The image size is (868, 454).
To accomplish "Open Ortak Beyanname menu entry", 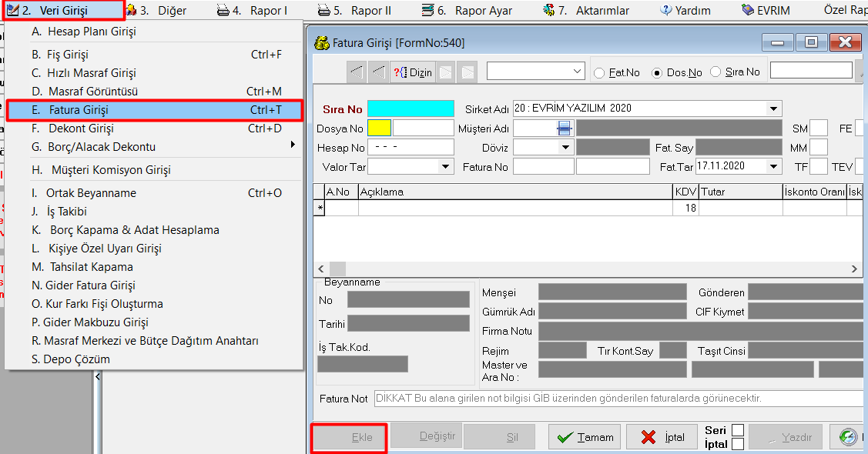I will tap(155, 193).
